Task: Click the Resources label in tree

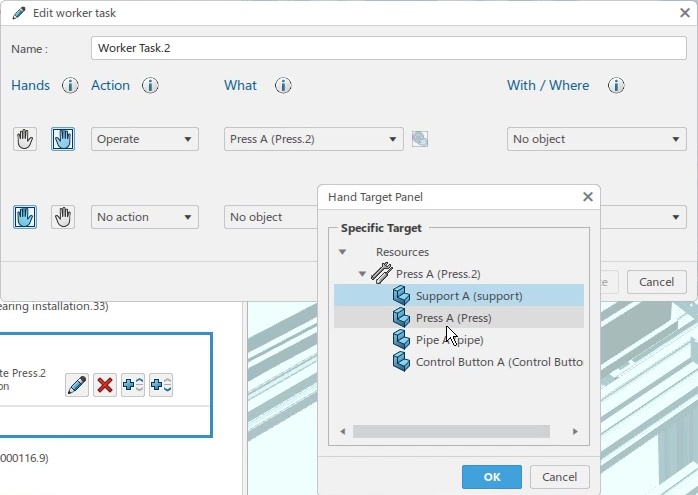Action: tap(402, 252)
